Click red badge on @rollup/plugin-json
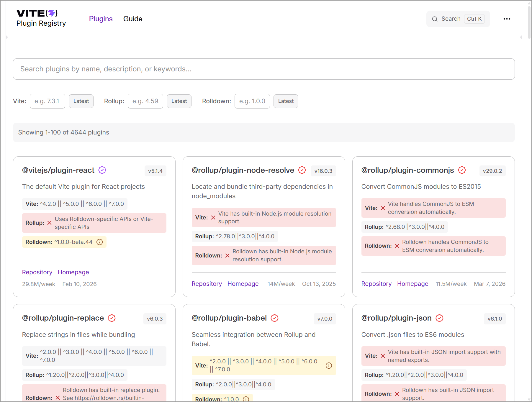This screenshot has height=402, width=532. coord(439,318)
